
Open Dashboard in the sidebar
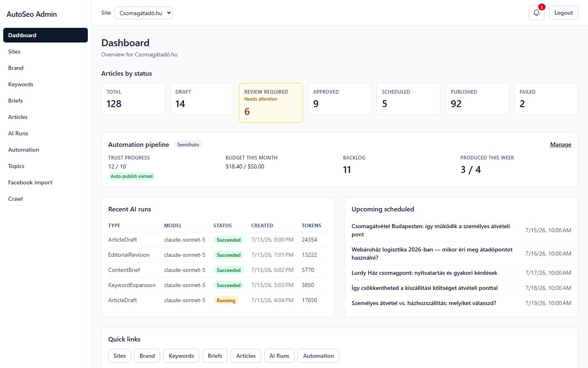(45, 35)
